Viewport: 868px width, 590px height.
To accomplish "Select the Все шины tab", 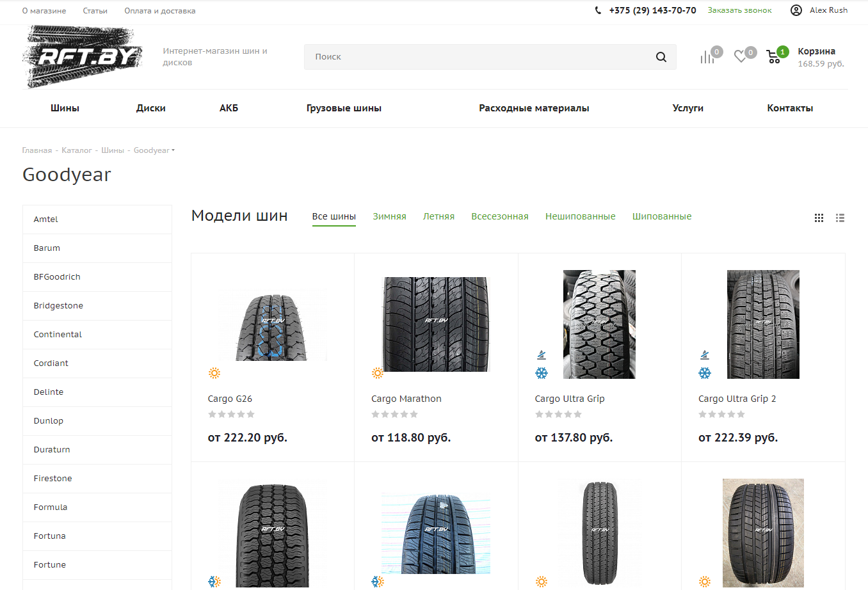I will (x=334, y=216).
